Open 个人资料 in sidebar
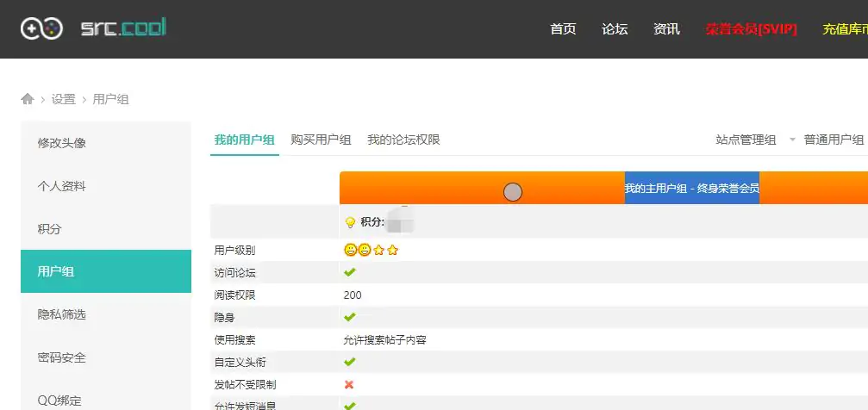The width and height of the screenshot is (868, 410). coord(106,186)
